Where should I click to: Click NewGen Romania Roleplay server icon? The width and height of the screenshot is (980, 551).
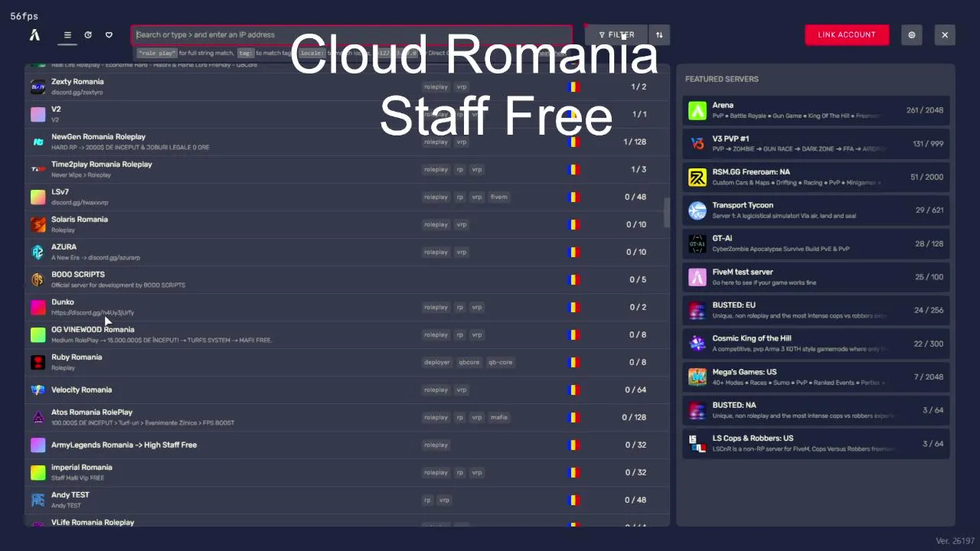[x=38, y=142]
